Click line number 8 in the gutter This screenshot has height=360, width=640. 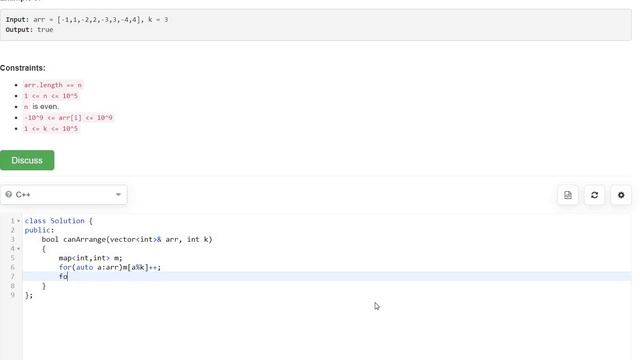point(13,286)
